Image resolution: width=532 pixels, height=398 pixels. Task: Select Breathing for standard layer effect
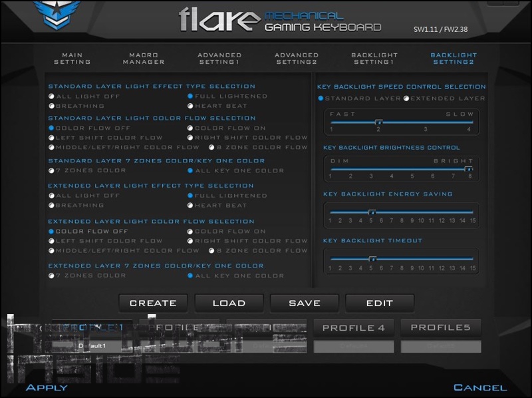pos(52,106)
